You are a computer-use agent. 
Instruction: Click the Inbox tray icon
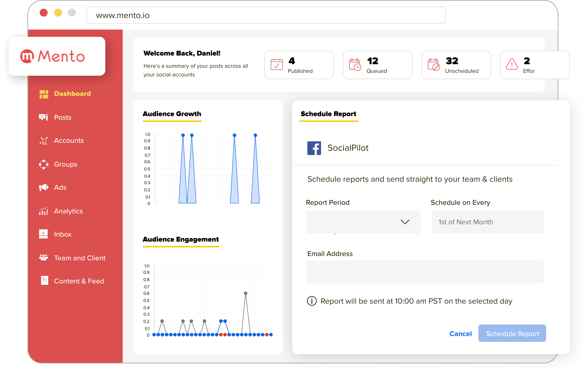click(44, 234)
